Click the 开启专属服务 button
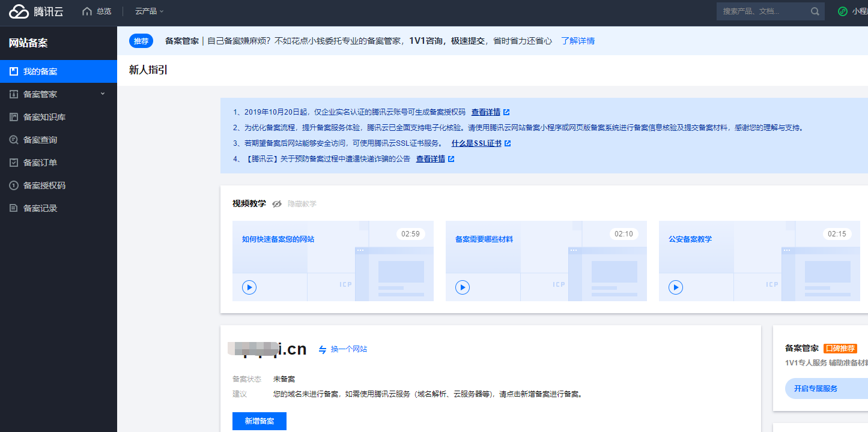The height and width of the screenshot is (432, 868). [816, 388]
